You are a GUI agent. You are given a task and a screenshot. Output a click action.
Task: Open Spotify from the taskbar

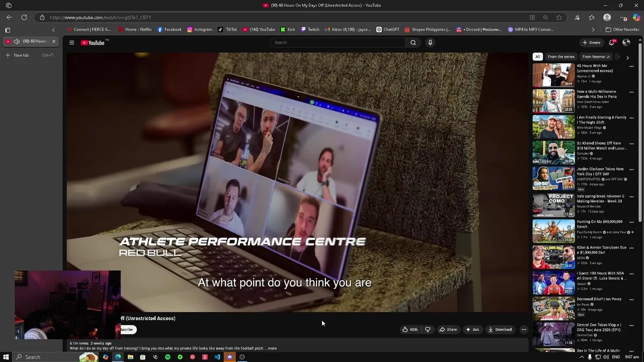(168, 357)
